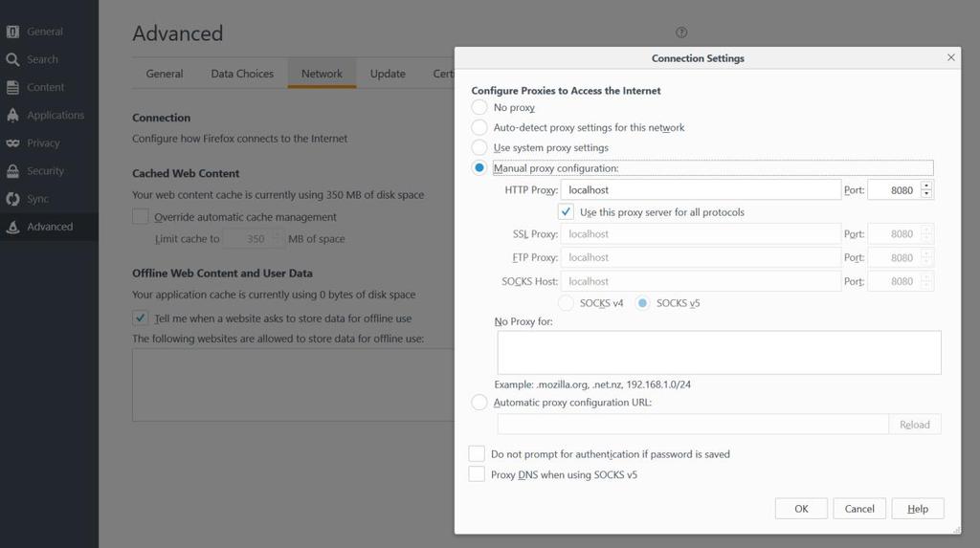Select Use system proxy settings
This screenshot has height=548, width=980.
pyautogui.click(x=479, y=147)
